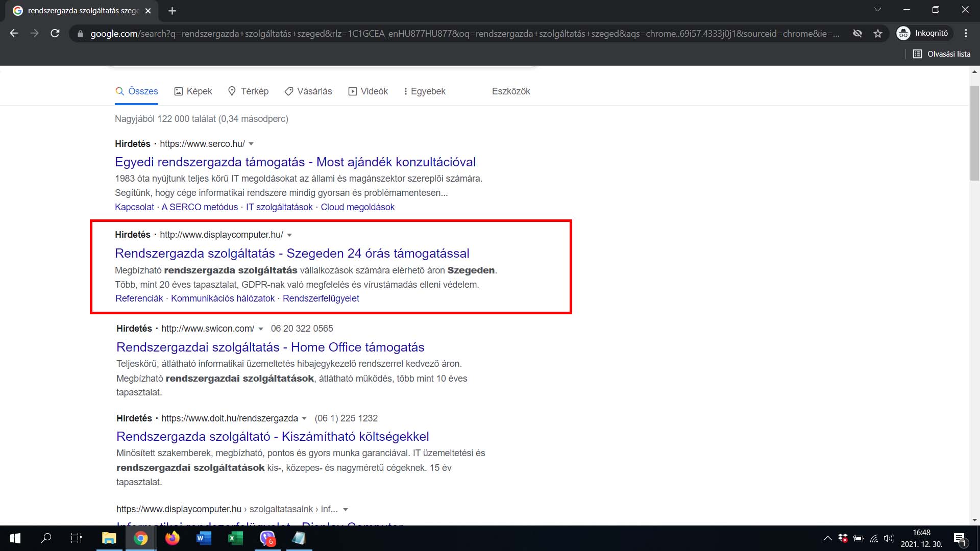Expand the displaycomputer.hu ad info arrow
The height and width of the screenshot is (551, 980).
click(289, 235)
